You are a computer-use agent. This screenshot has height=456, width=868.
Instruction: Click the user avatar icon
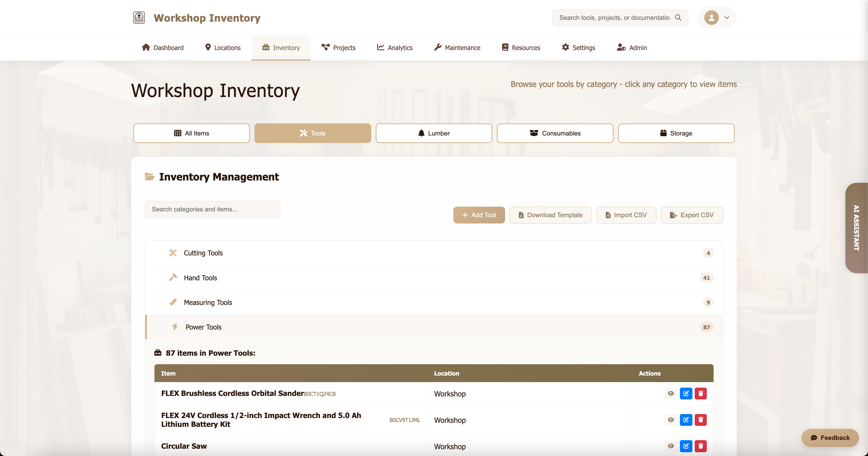711,18
